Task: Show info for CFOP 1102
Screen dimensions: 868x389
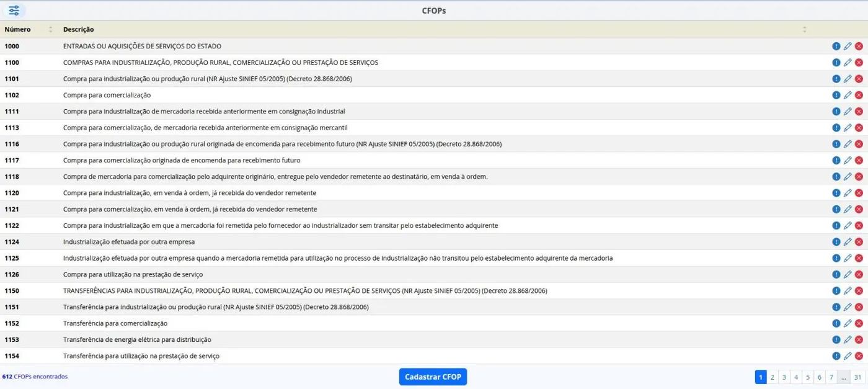Action: [x=836, y=96]
